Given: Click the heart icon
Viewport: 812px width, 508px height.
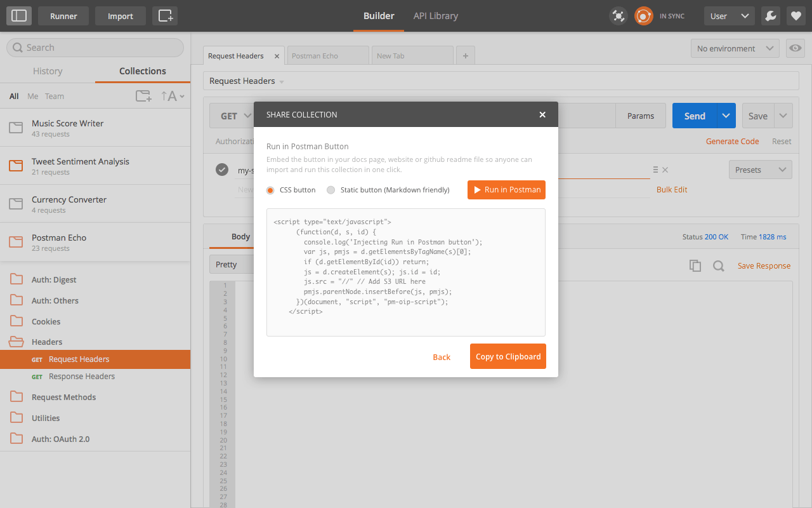Looking at the screenshot, I should 796,16.
